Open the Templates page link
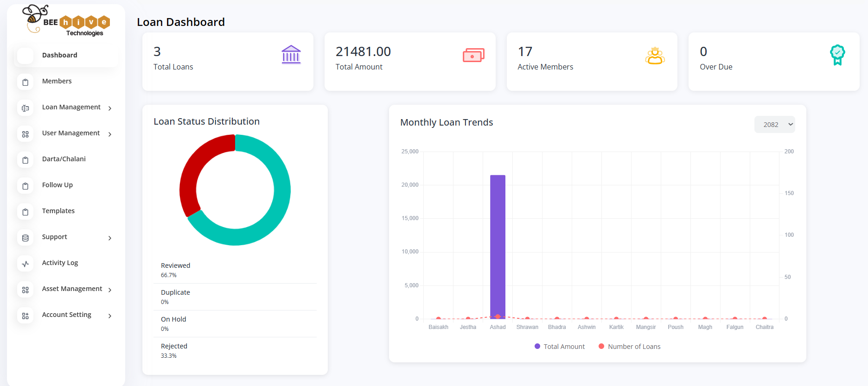 tap(58, 211)
